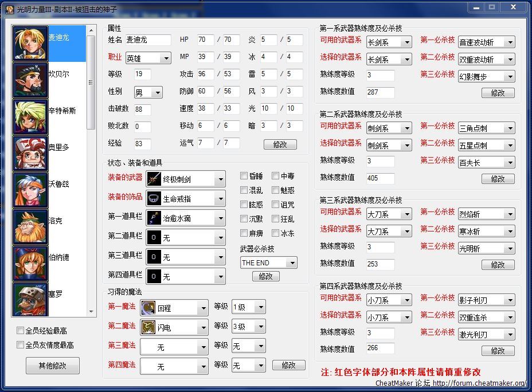Select 伯纳德 character portrait

(30, 264)
